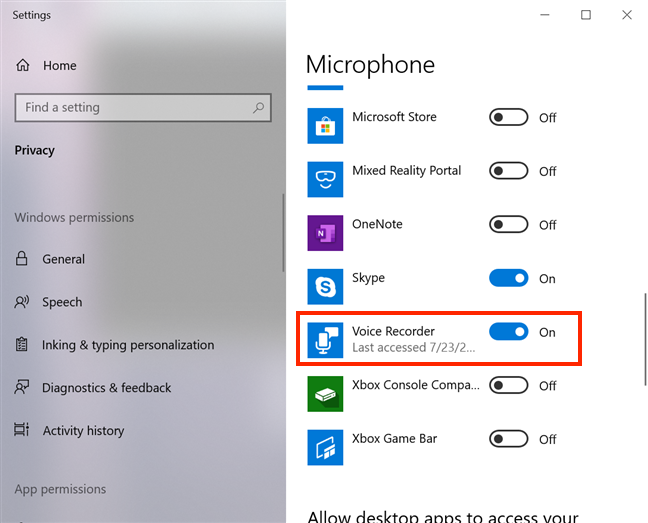Click the Voice Recorder app icon
The width and height of the screenshot is (648, 523).
click(x=325, y=340)
